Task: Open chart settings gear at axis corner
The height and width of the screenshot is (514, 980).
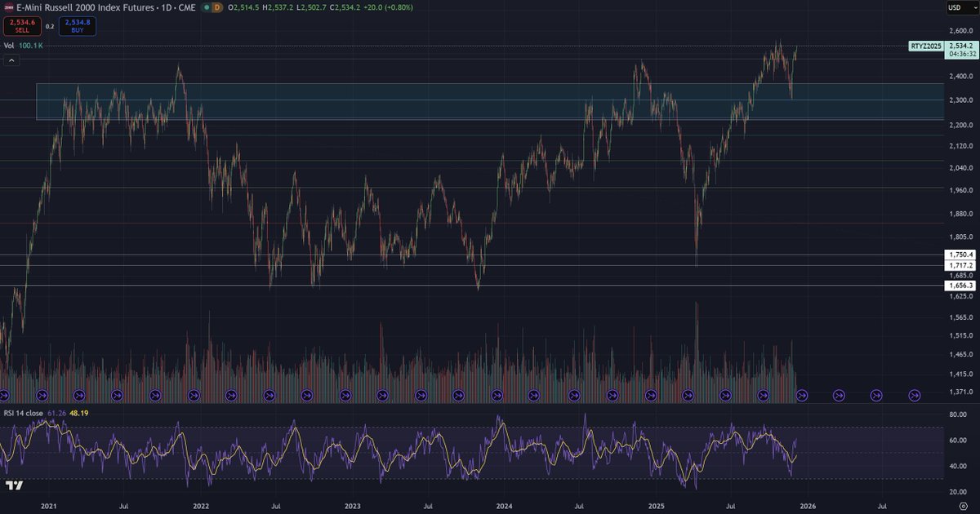Action: pyautogui.click(x=963, y=506)
